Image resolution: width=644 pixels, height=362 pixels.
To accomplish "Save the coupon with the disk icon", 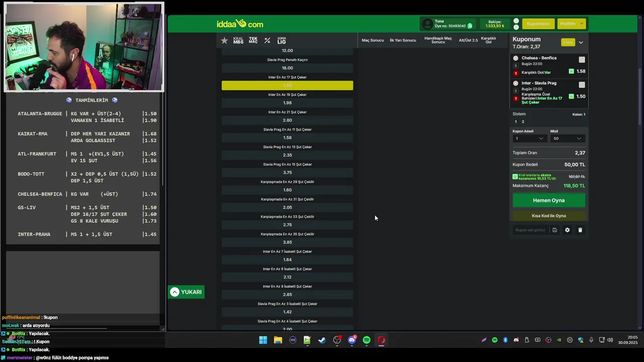I will click(554, 230).
